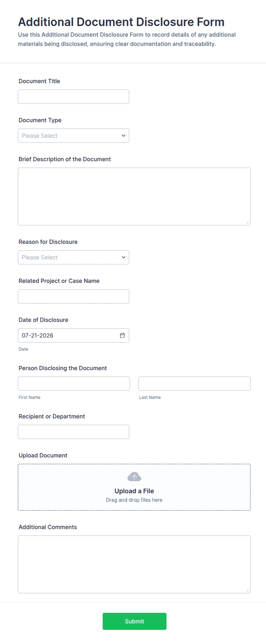Click the Date of Disclosure field
The width and height of the screenshot is (266, 644).
74,335
